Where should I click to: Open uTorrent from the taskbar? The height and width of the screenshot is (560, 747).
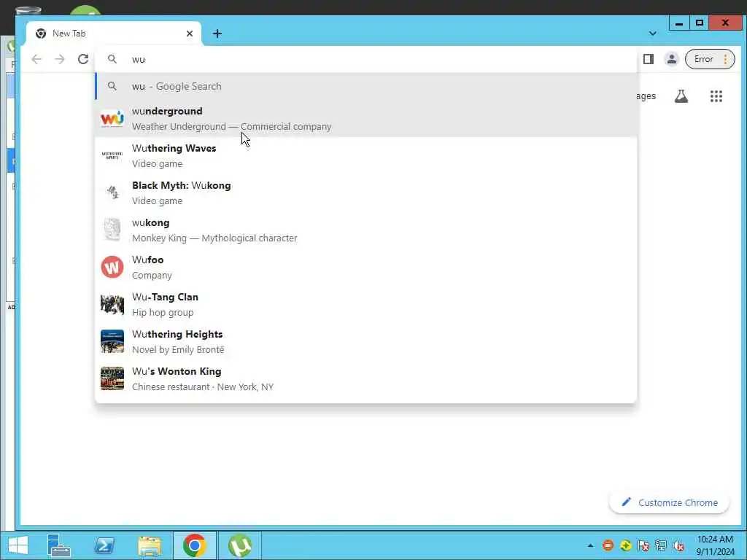pos(240,545)
